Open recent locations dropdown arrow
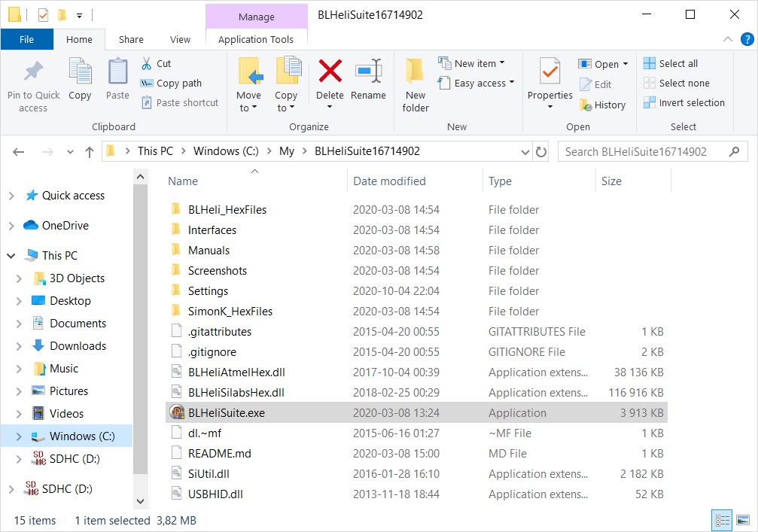Screen dimensions: 758x532 pyautogui.click(x=70, y=152)
